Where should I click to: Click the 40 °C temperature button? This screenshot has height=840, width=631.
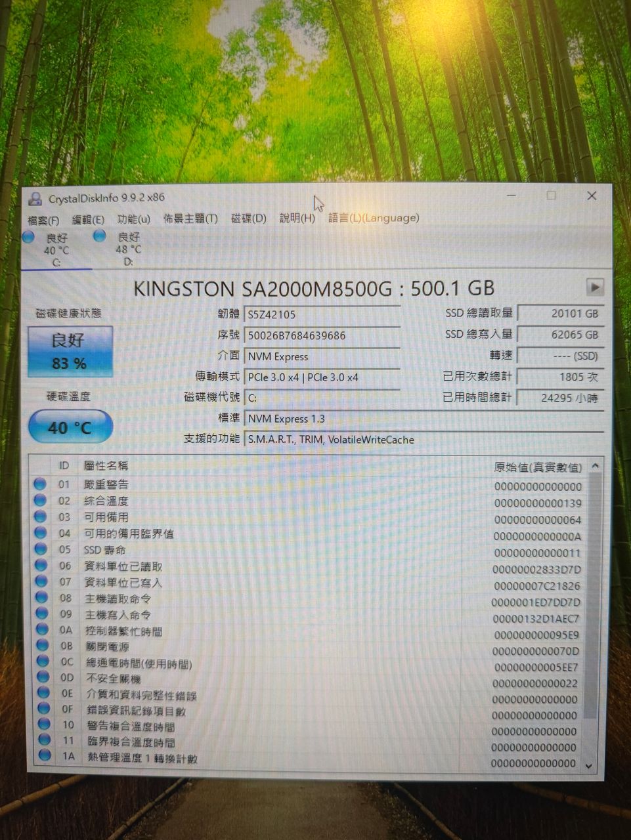click(70, 427)
